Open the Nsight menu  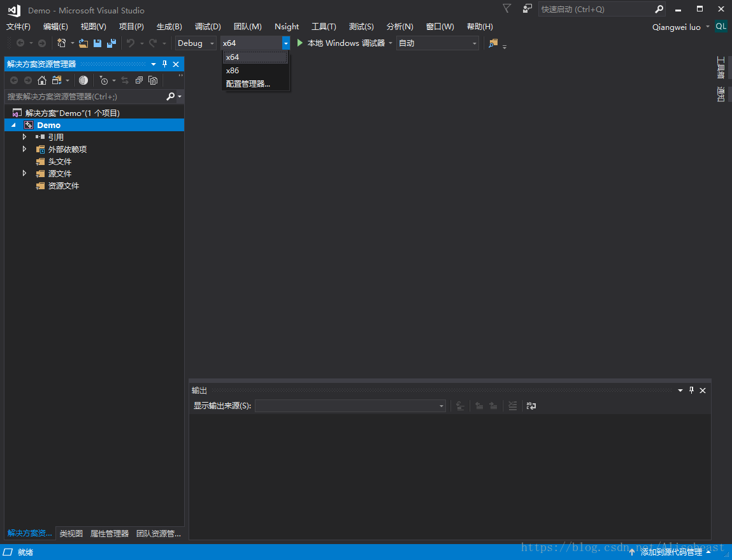287,27
